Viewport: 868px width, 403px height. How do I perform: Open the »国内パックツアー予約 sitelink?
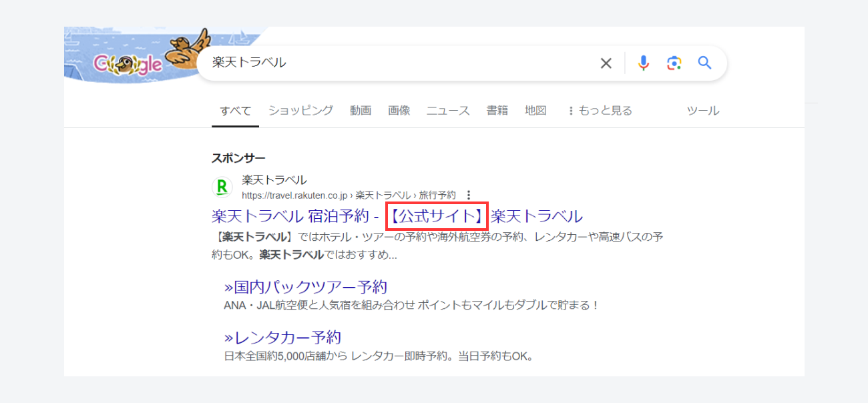pyautogui.click(x=306, y=287)
